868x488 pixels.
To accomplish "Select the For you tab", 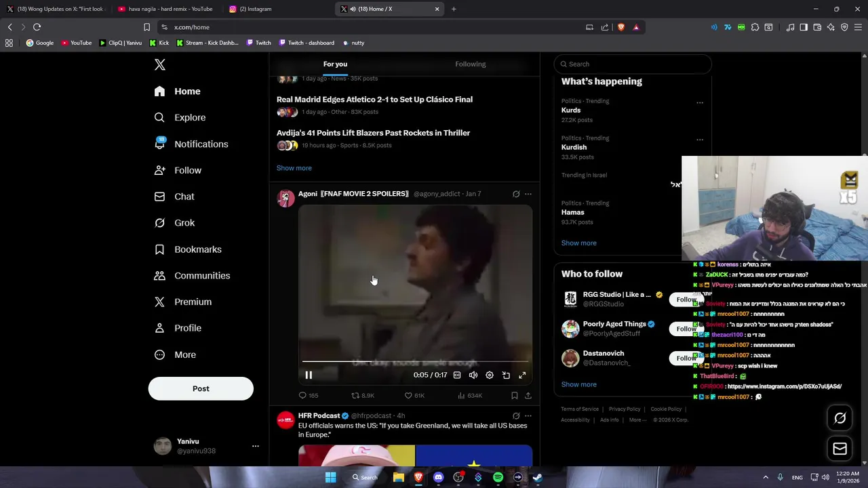I will (335, 64).
